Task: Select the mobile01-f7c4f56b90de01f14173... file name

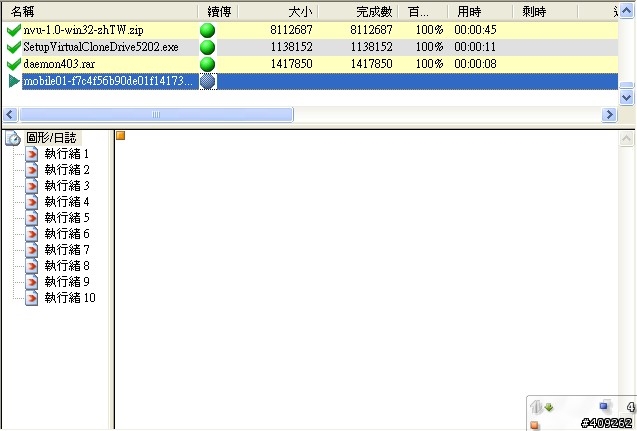Action: tap(108, 81)
